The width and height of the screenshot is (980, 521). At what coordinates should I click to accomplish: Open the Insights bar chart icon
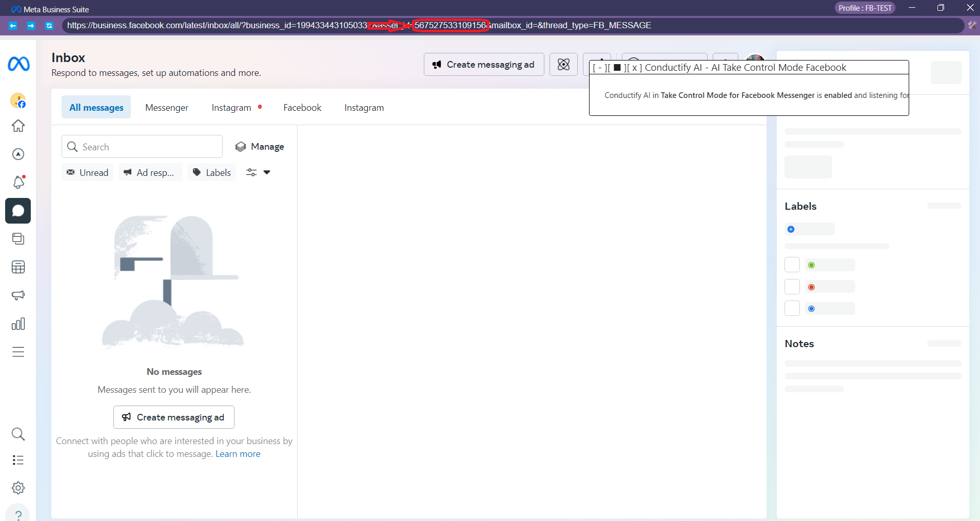pos(18,324)
